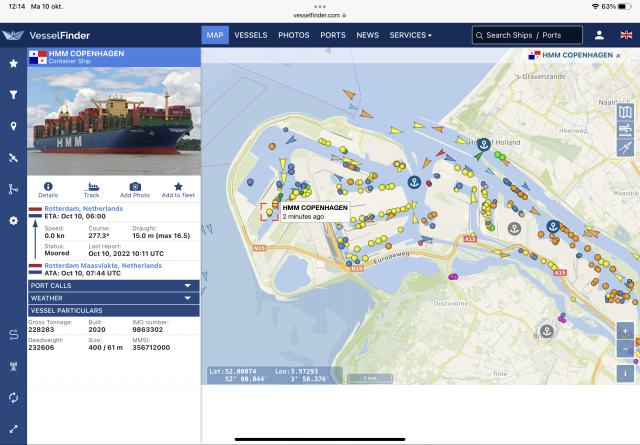
Task: Click the coordinates Lat/Lon readout box
Action: (274, 375)
